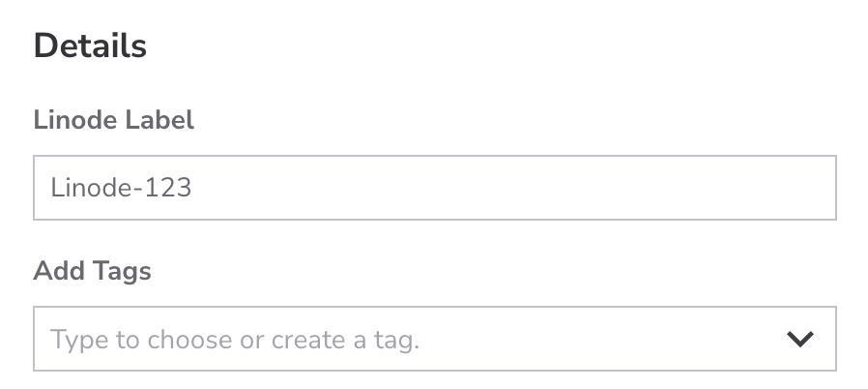Click the "Linode Label" field caption
868x389 pixels.
tap(114, 120)
